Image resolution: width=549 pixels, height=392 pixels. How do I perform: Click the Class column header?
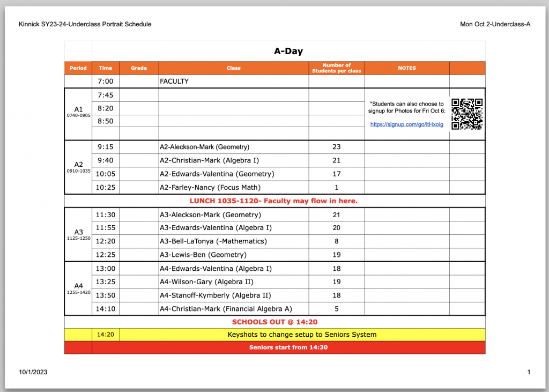(x=234, y=68)
